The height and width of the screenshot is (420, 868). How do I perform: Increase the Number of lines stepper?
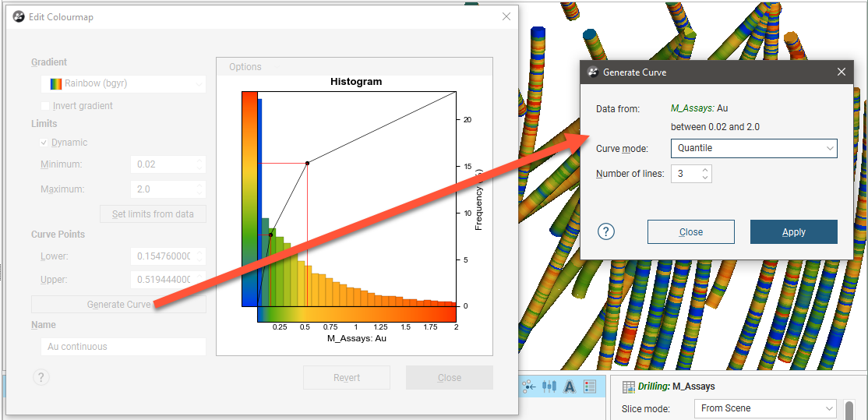click(x=705, y=169)
